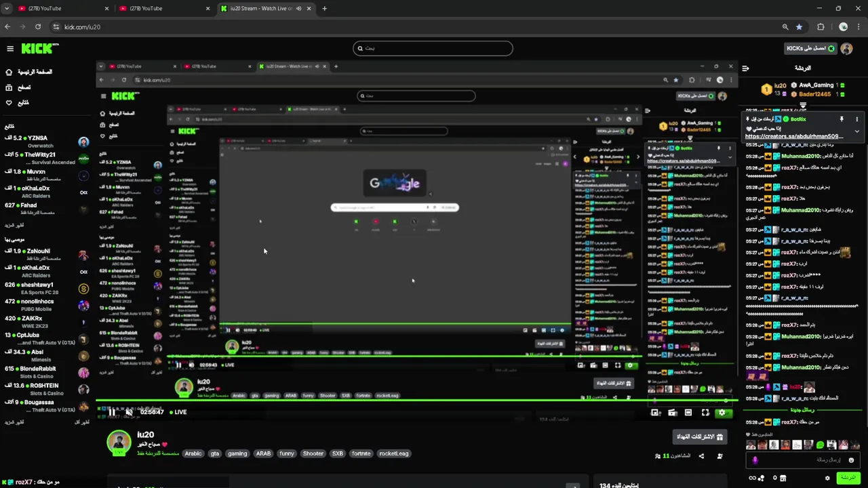Open the creators.sa link in pinned message
Screen dimensions: 868x488
tap(794, 136)
